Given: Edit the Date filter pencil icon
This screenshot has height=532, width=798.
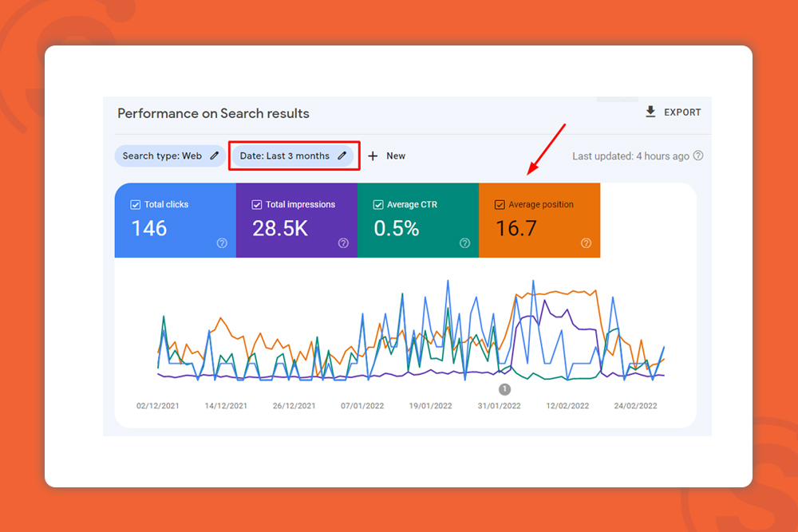Looking at the screenshot, I should pyautogui.click(x=342, y=156).
